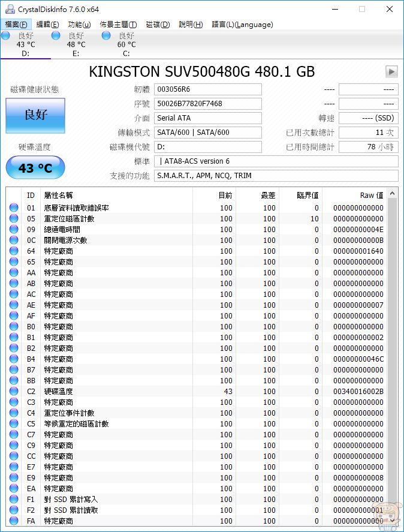Select the 總通電時間 attribute name
Screen dimensions: 404x532
coord(62,230)
